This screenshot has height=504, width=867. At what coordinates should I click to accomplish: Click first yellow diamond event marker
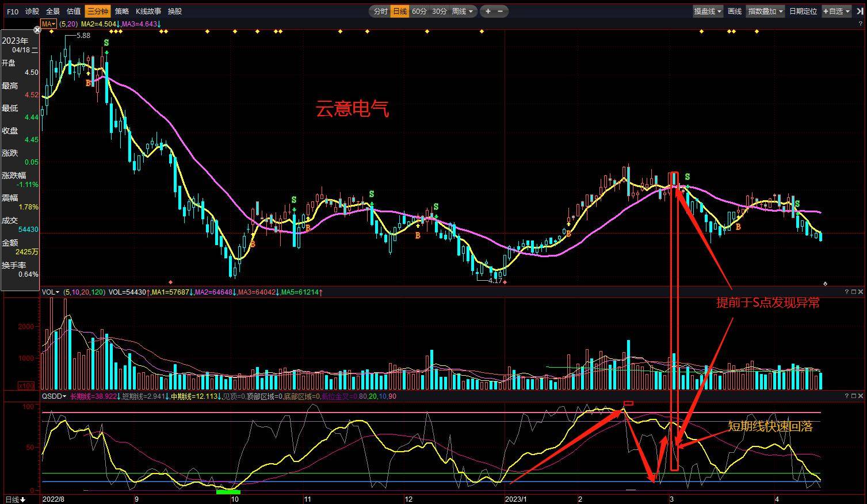click(x=52, y=32)
